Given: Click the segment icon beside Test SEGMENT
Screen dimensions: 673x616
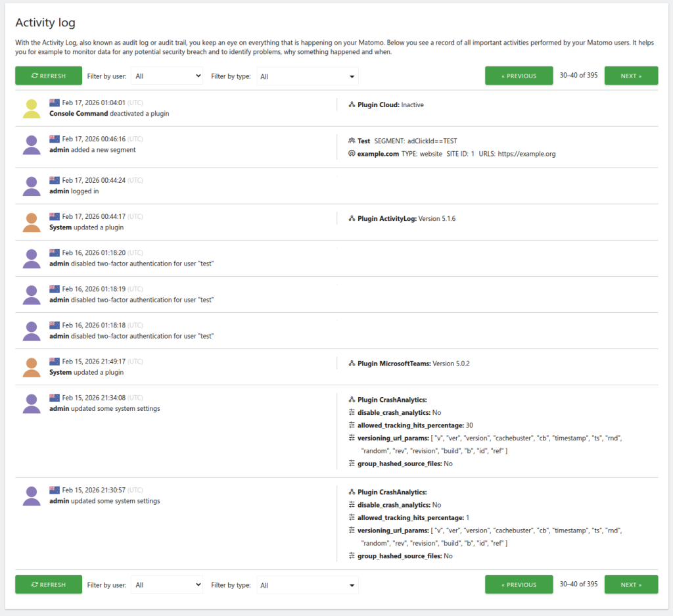Looking at the screenshot, I should (352, 141).
